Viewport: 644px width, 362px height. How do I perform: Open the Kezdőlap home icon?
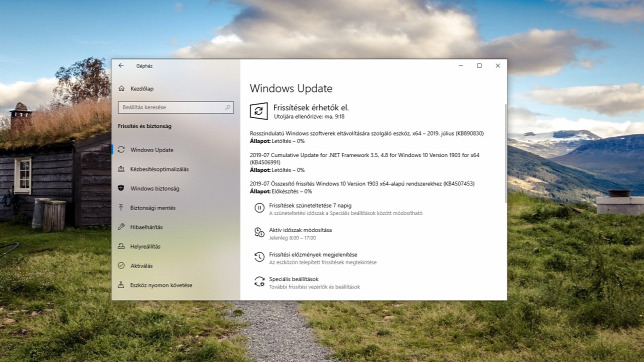[122, 88]
